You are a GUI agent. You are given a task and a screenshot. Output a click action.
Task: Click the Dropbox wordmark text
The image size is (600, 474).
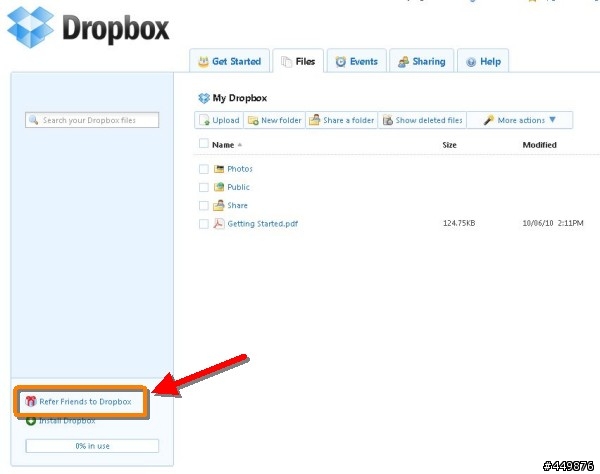tap(116, 28)
